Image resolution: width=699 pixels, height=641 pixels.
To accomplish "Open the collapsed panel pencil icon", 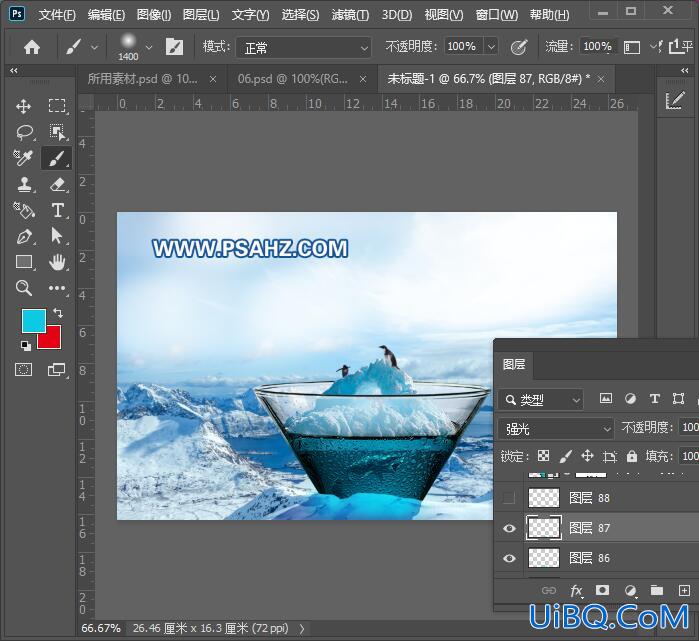I will coord(674,100).
